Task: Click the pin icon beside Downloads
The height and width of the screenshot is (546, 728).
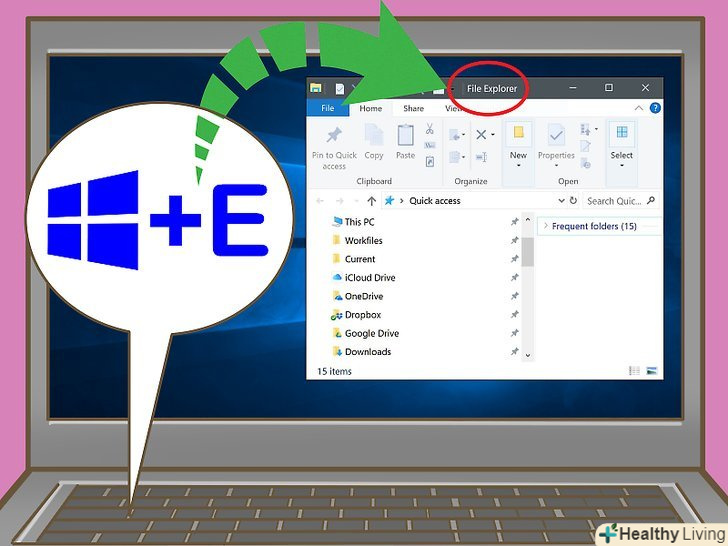Action: pos(514,351)
